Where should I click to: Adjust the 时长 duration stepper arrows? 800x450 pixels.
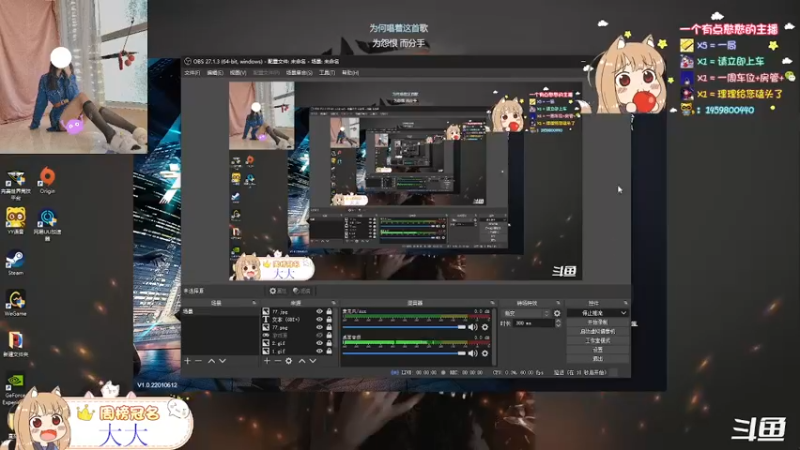(558, 323)
